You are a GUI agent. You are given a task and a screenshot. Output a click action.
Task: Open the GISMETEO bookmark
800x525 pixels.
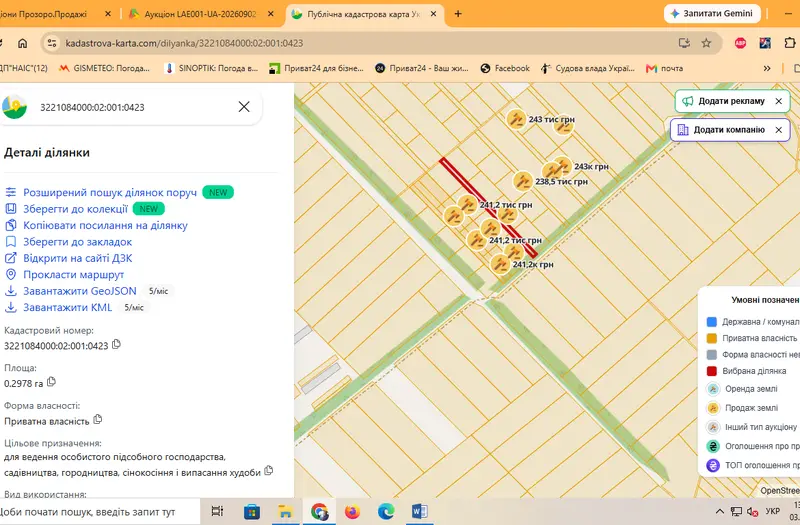click(x=104, y=68)
